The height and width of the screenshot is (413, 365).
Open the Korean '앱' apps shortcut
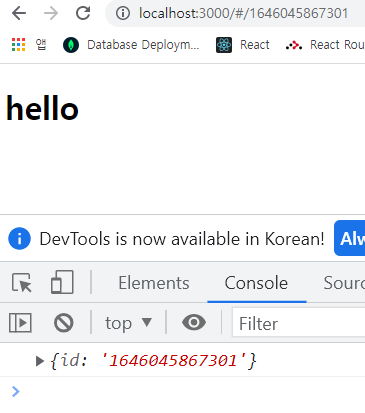point(41,44)
